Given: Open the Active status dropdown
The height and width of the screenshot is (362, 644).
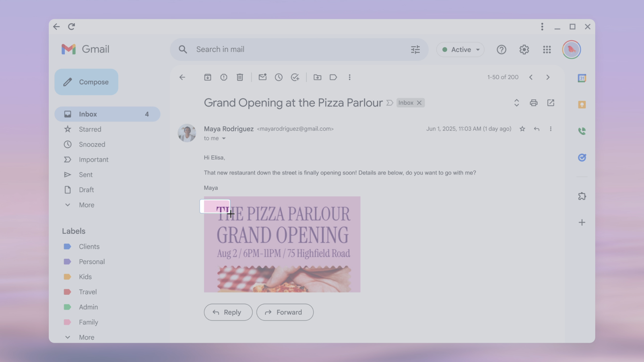Looking at the screenshot, I should (460, 49).
